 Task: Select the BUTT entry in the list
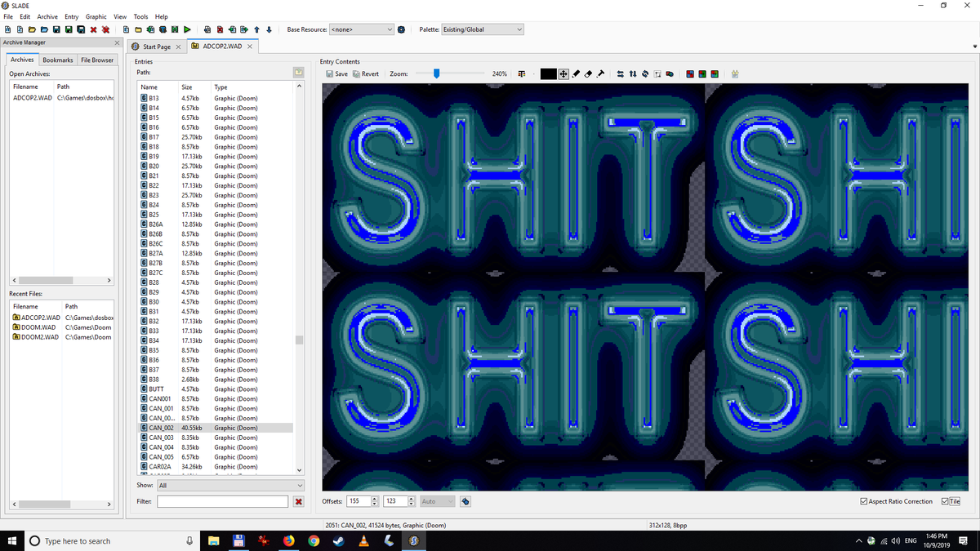[216, 389]
